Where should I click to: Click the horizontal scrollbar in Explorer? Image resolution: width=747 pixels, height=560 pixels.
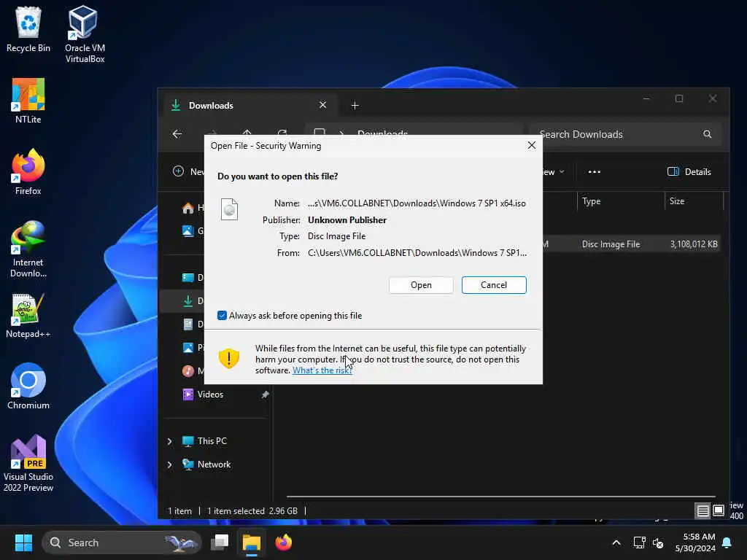pos(500,497)
